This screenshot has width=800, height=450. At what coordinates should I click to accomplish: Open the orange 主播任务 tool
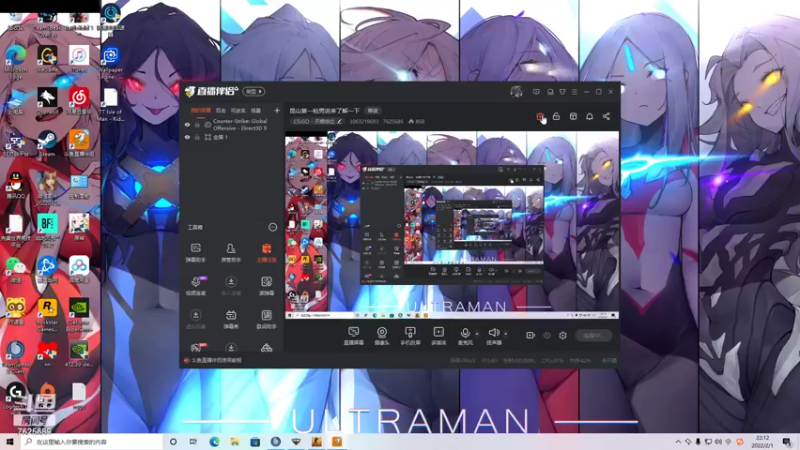pyautogui.click(x=266, y=253)
